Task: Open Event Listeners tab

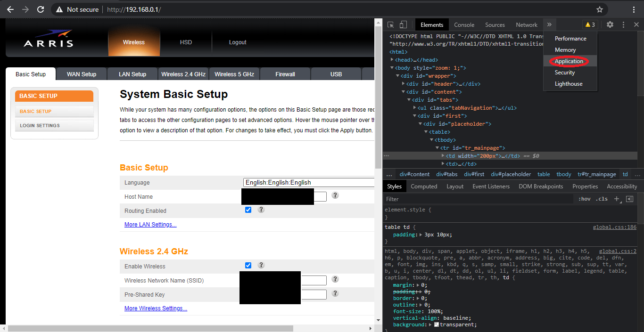Action: pyautogui.click(x=491, y=186)
